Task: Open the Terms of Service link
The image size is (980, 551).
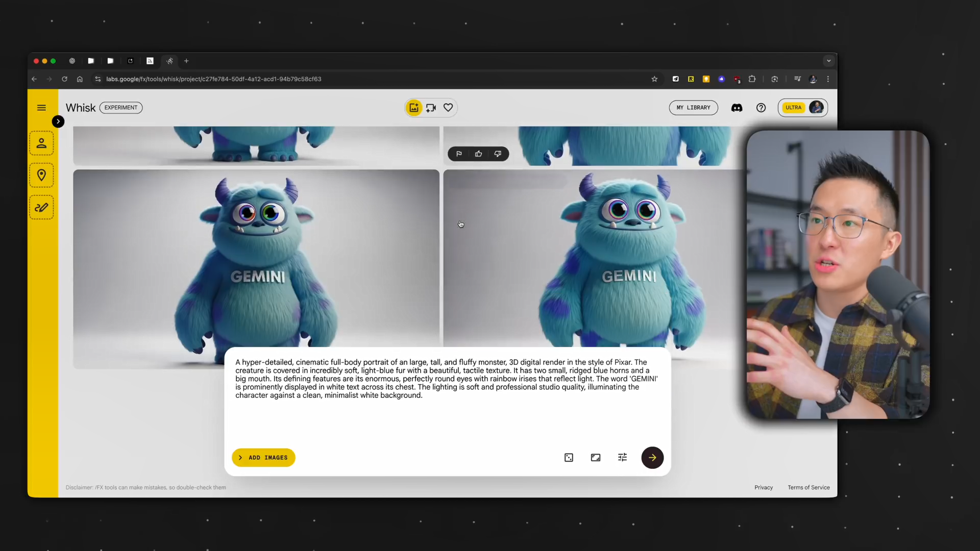Action: 808,487
